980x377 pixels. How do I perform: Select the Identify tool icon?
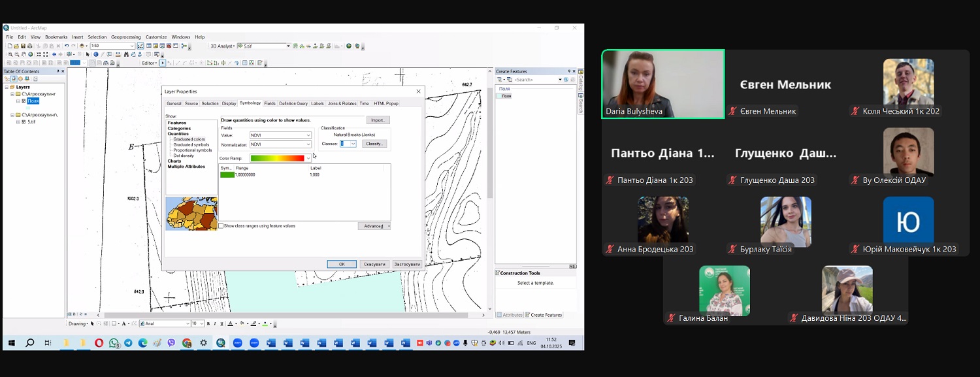click(x=96, y=54)
